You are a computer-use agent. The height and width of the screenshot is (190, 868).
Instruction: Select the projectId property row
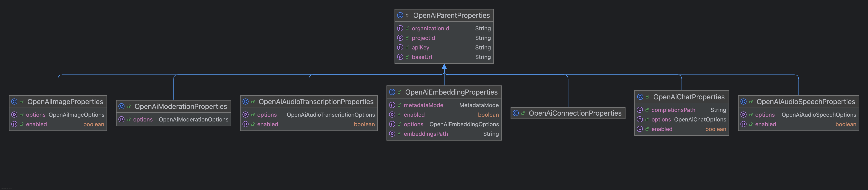[x=444, y=38]
